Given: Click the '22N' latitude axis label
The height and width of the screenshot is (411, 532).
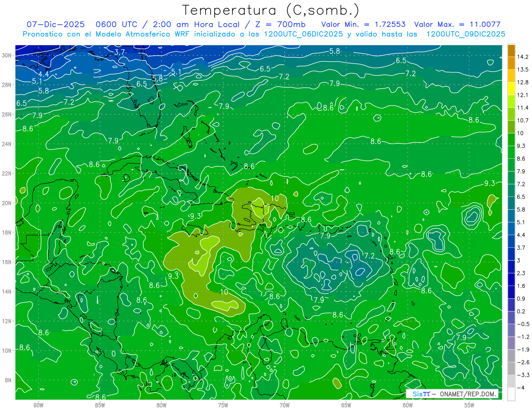Looking at the screenshot, I should coord(7,173).
